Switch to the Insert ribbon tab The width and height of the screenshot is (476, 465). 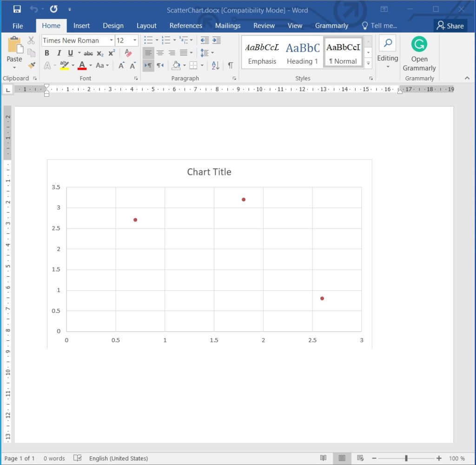tap(82, 26)
